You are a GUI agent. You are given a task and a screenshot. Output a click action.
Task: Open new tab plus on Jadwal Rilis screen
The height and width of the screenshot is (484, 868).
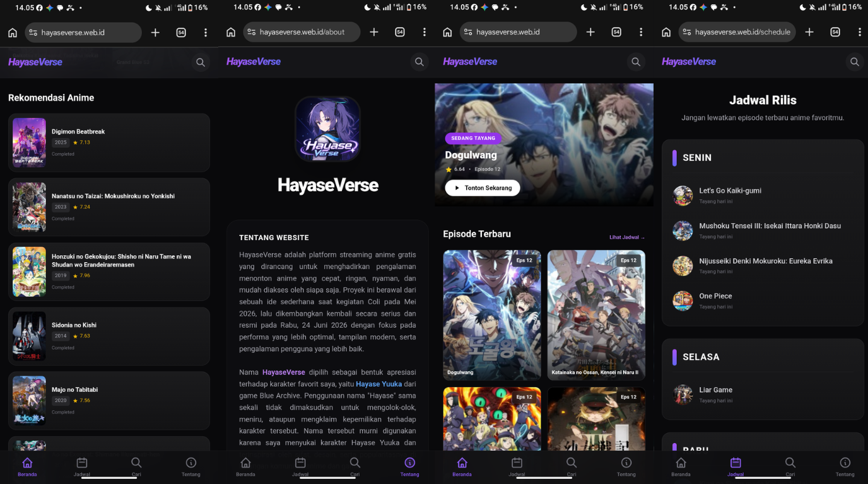(809, 32)
